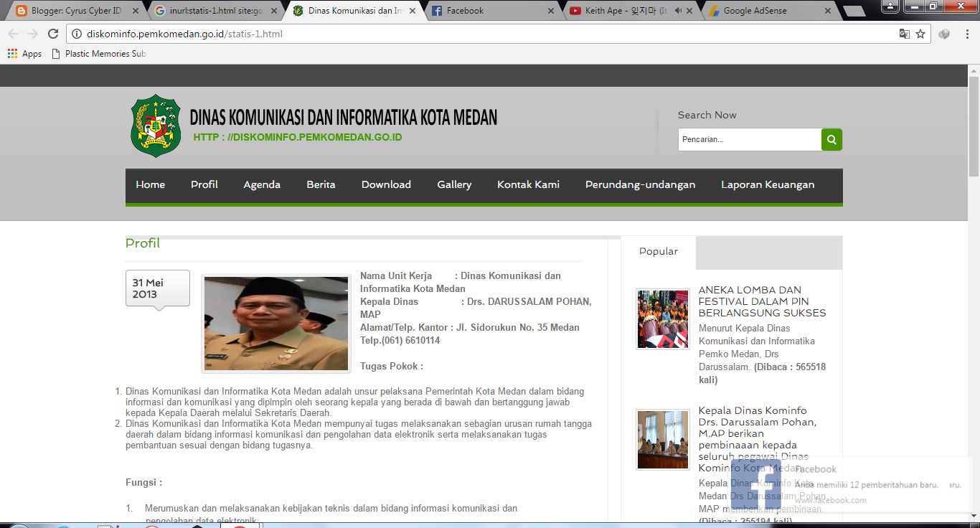Open the Laporan Keuangan menu item
This screenshot has height=528, width=980.
tap(768, 185)
